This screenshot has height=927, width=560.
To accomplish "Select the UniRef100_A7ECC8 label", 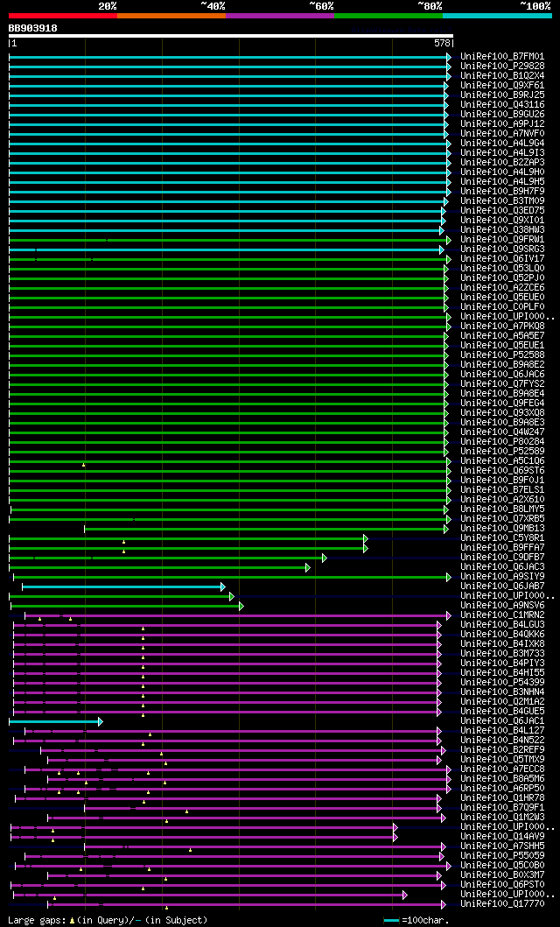I will (x=502, y=769).
